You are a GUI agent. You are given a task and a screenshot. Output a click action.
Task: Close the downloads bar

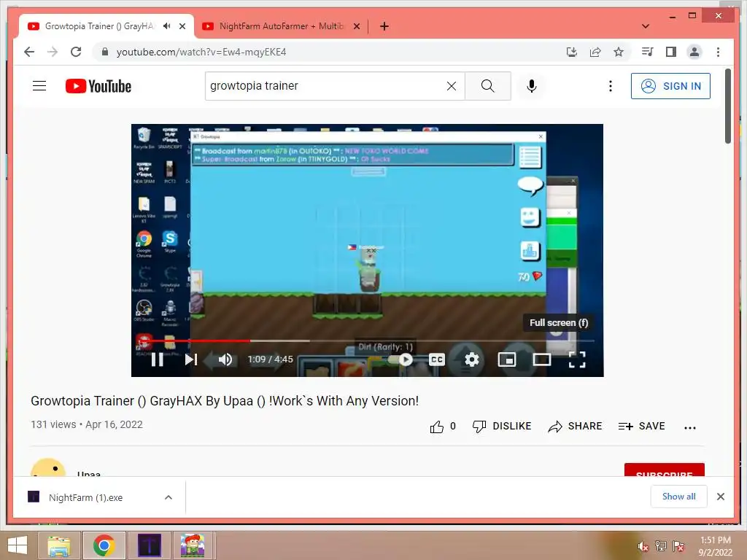(x=721, y=497)
